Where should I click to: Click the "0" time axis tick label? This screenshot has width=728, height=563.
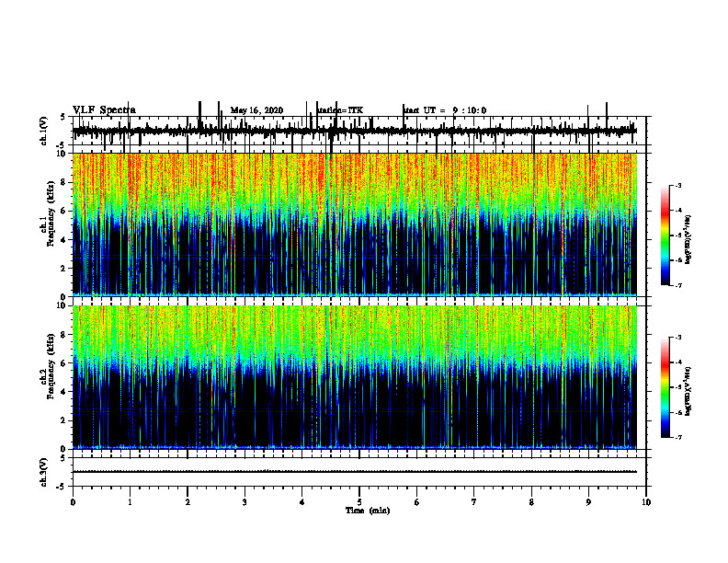tap(73, 502)
